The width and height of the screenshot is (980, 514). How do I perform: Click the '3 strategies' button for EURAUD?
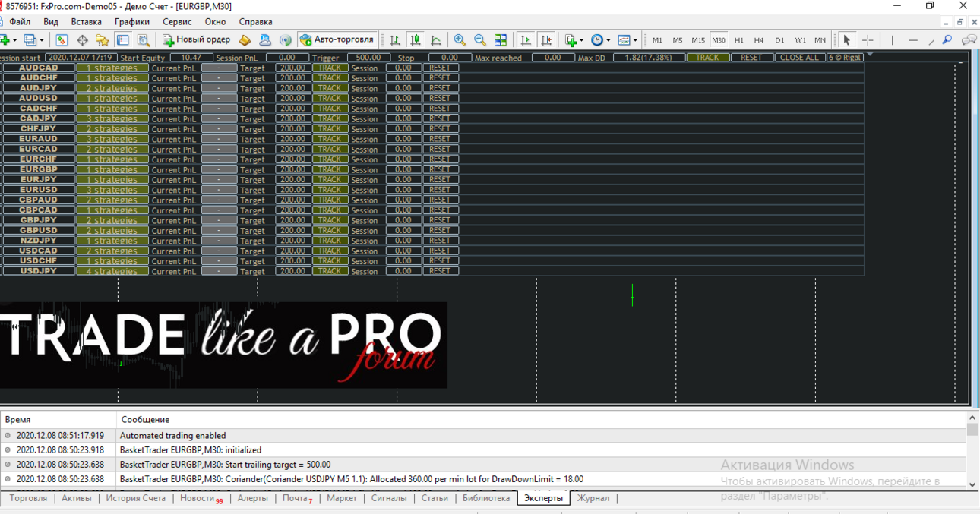(x=112, y=139)
